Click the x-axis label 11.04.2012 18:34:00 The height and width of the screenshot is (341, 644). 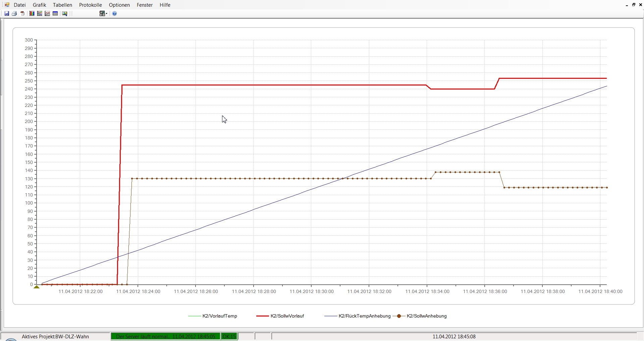[x=427, y=292]
